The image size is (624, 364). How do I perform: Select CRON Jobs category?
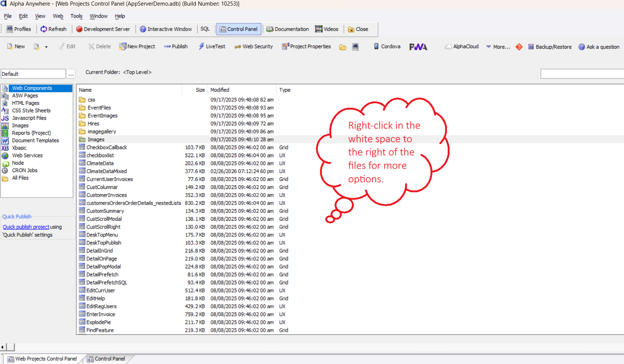click(24, 171)
